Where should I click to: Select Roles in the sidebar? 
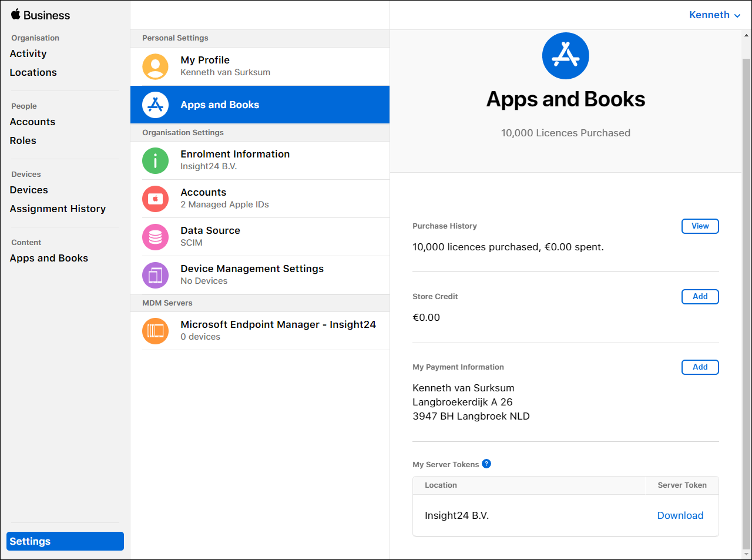[23, 140]
